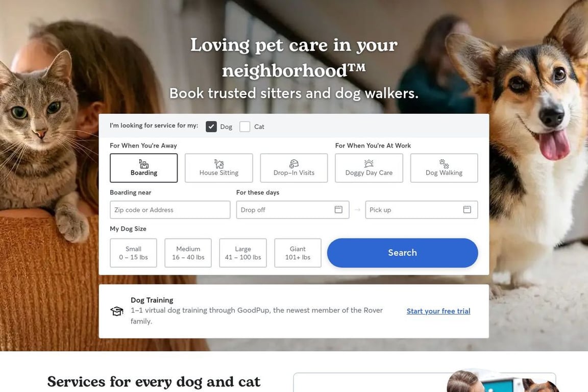
Task: Click the Dog Training graduation cap icon
Action: 116,311
